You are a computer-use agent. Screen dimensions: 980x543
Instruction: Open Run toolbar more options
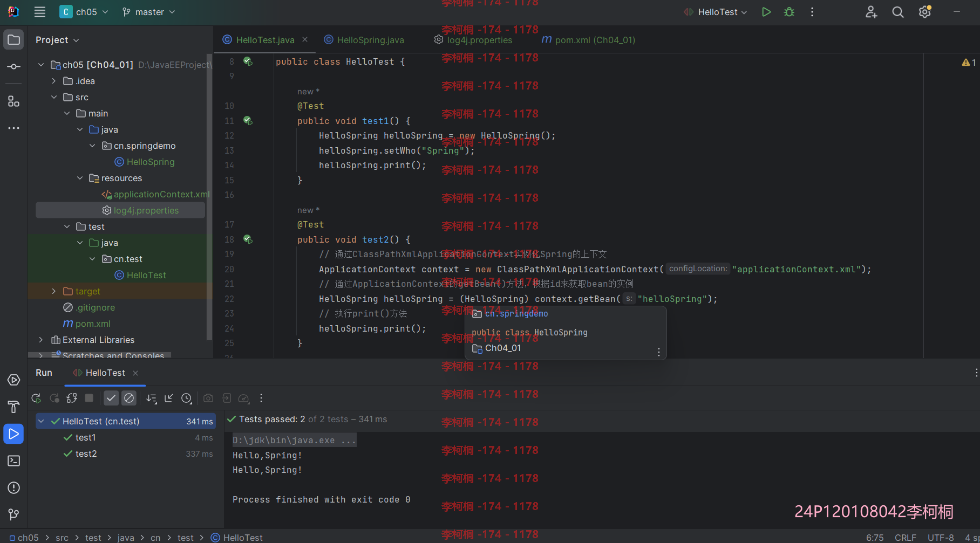click(x=261, y=398)
